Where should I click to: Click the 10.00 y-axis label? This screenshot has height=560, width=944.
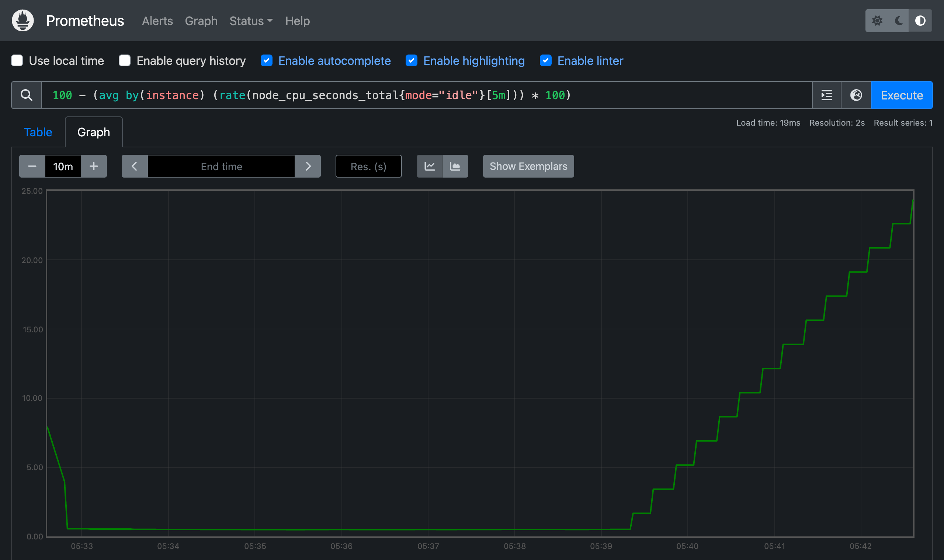click(32, 398)
